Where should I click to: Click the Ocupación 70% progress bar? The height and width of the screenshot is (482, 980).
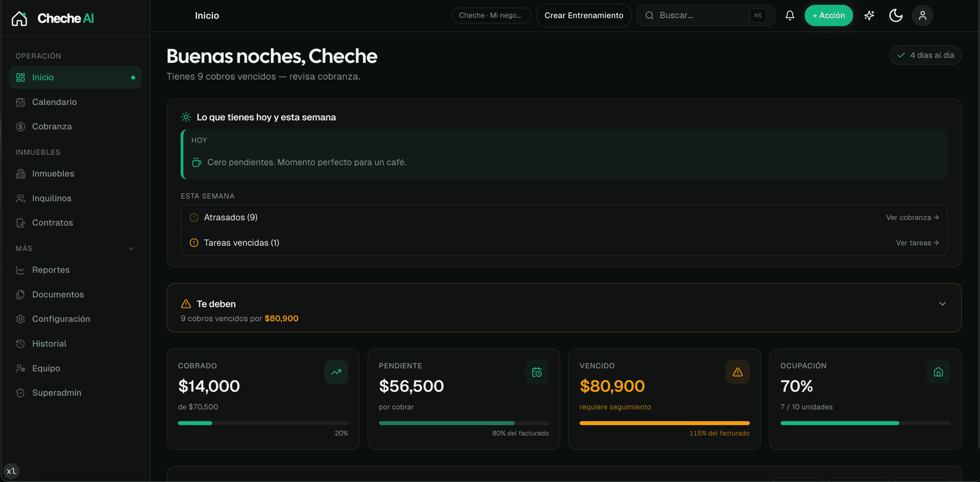[x=865, y=423]
